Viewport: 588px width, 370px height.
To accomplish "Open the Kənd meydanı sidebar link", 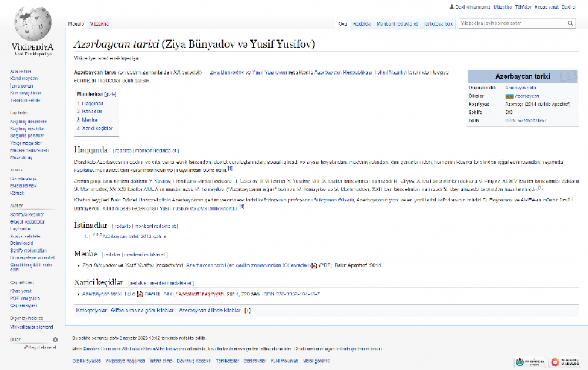I will (23, 78).
